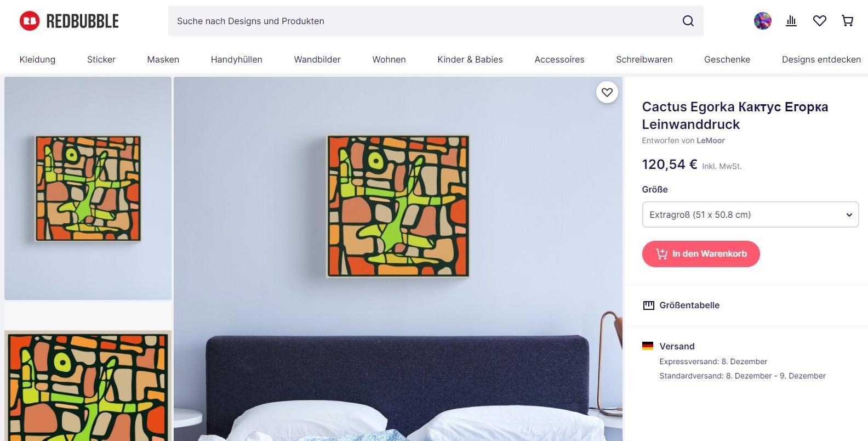This screenshot has height=441, width=868.
Task: Select the first wall canvas thumbnail
Action: [x=88, y=188]
